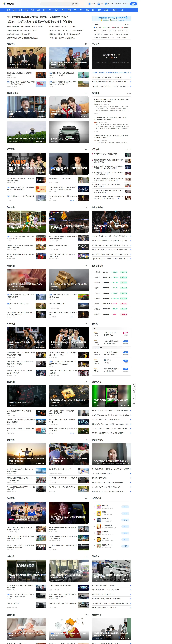The image size is (172, 644).
Task: Click 预约 for the 12:00 独行侠vs爵士 replay
Action: (126, 369)
